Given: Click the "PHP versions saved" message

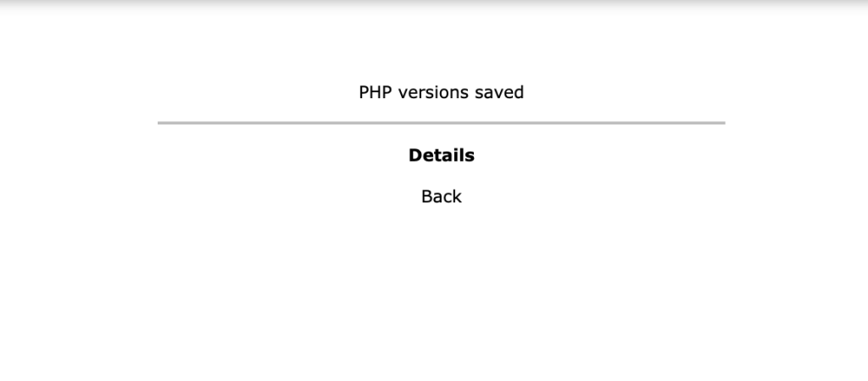Looking at the screenshot, I should point(441,92).
